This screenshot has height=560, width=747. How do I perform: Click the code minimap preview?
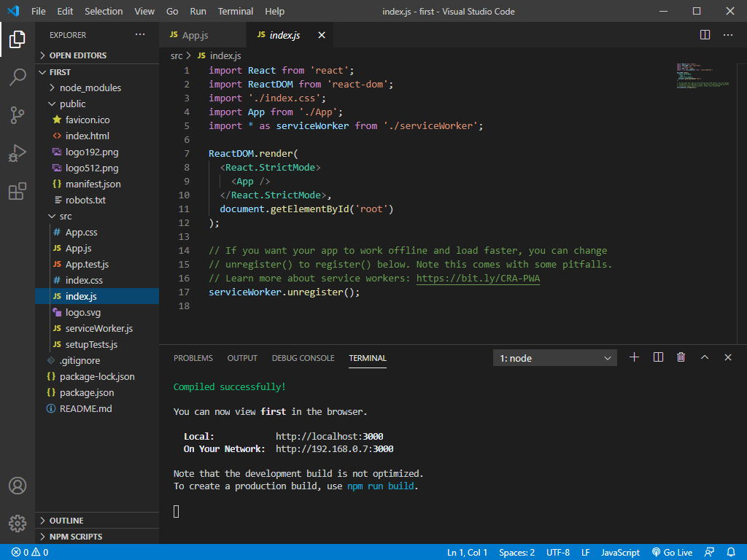pos(703,76)
